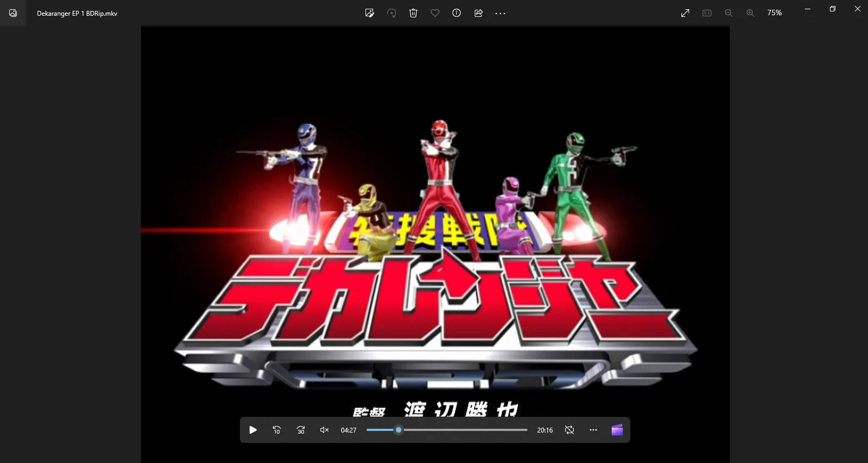Click the actual size 1:1 icon
Viewport: 868px width, 463px height.
pos(707,13)
